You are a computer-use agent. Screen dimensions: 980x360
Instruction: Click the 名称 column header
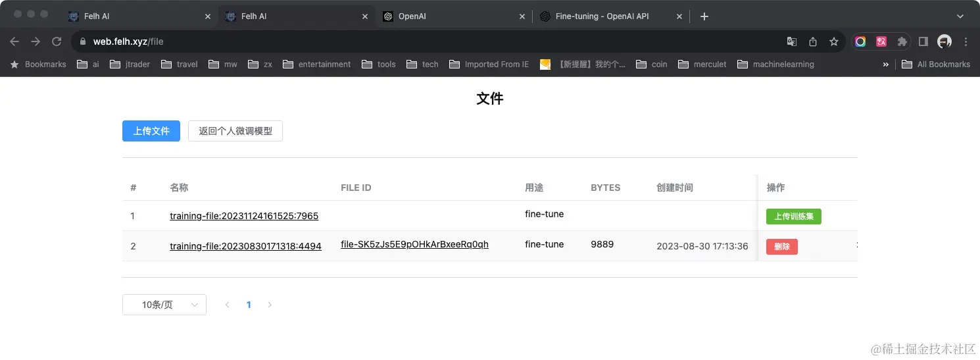pyautogui.click(x=179, y=188)
